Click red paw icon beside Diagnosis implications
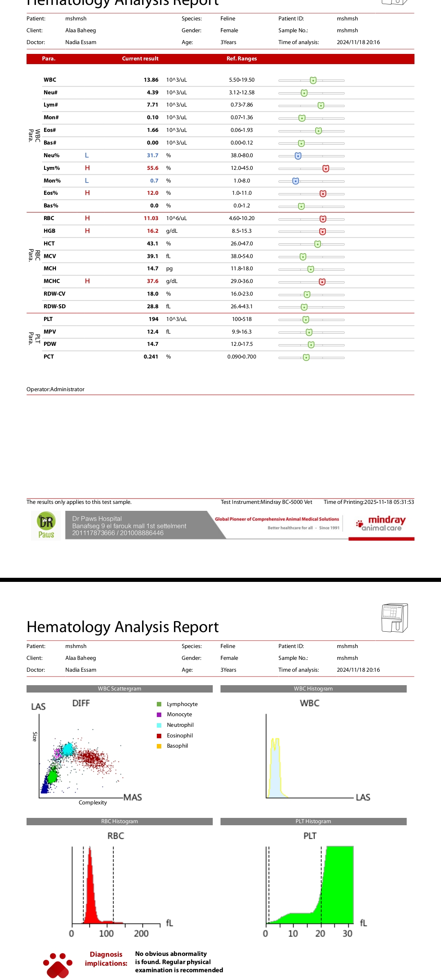 (x=58, y=965)
